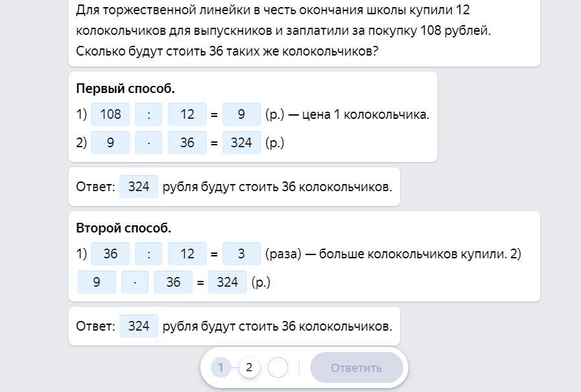Click the 108 field in first method
Viewport: 581px width, 392px height.
(x=111, y=114)
